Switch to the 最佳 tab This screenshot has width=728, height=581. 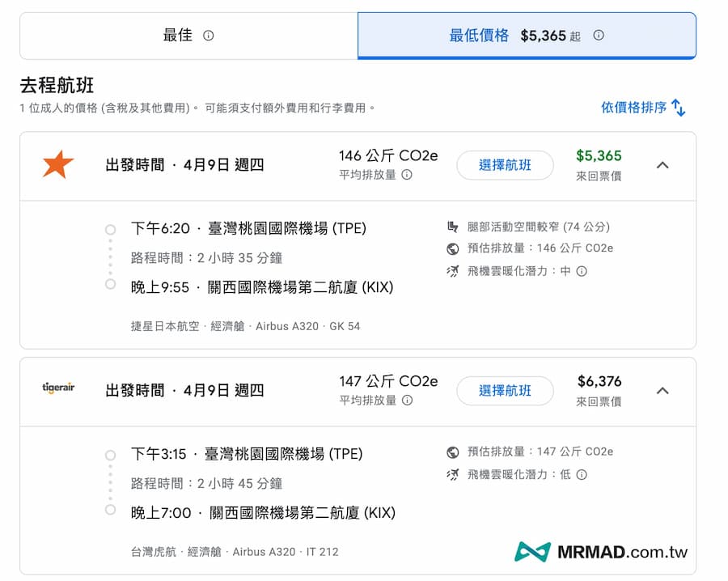click(x=186, y=35)
